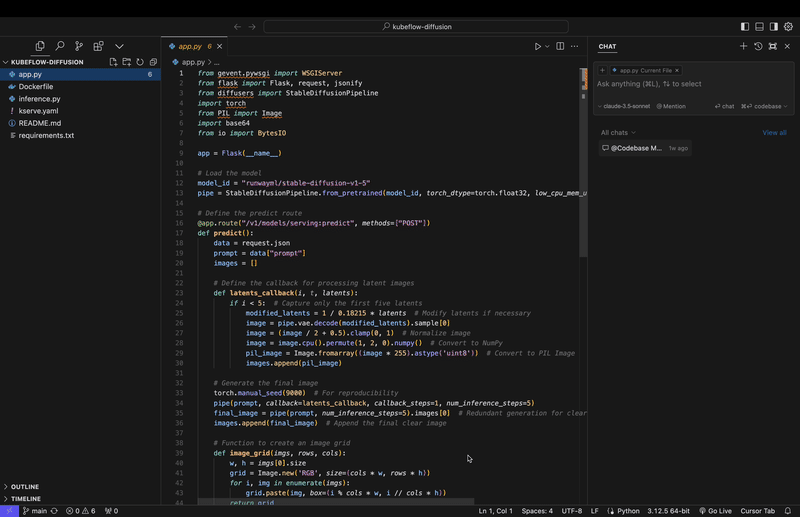The image size is (800, 517).
Task: Open inference.py from the explorer
Action: [x=80, y=99]
